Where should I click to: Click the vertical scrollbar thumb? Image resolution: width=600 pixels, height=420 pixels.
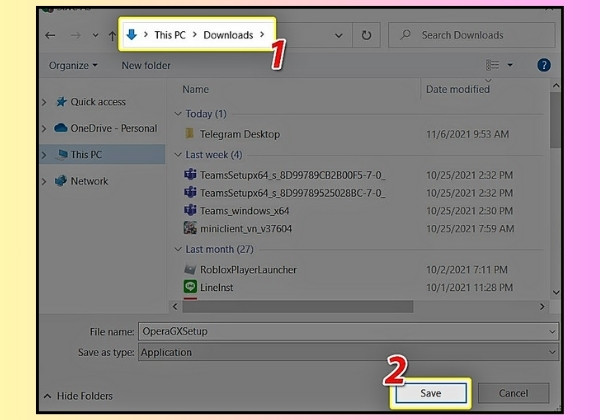[556, 120]
